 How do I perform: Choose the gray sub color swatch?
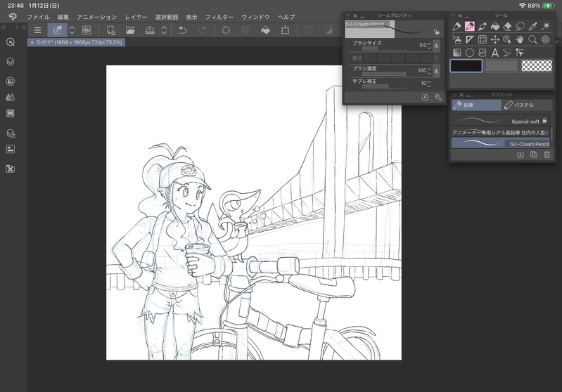[x=501, y=66]
